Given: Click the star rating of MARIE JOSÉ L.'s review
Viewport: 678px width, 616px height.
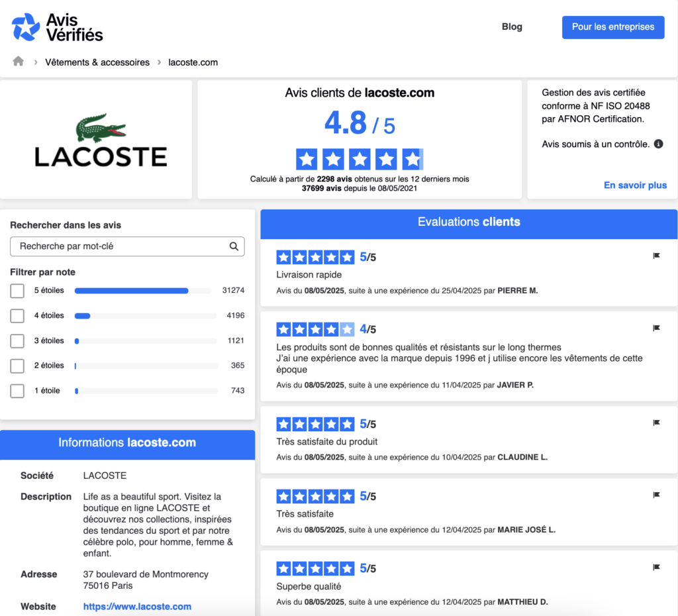Looking at the screenshot, I should click(x=315, y=496).
